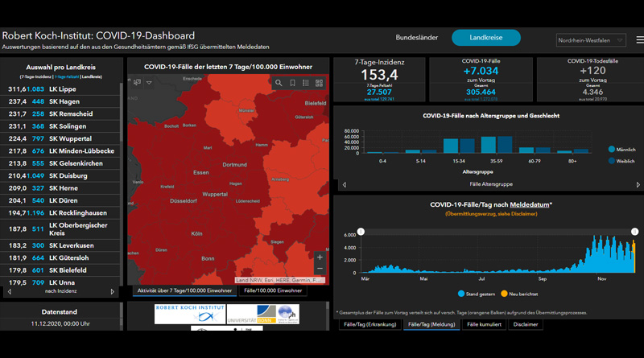Select LK Gütersloh row
Viewport: 644px width, 358px height.
coord(60,257)
